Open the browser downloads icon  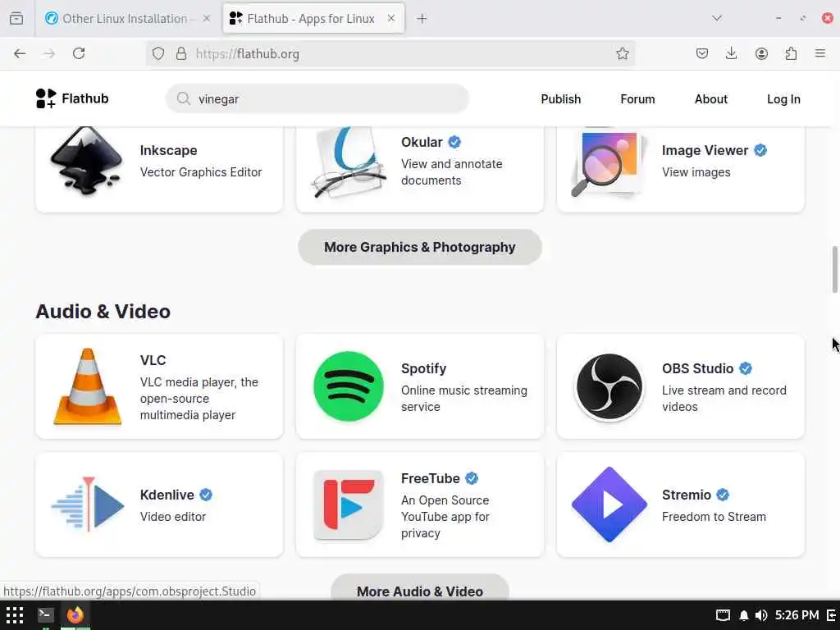point(731,53)
